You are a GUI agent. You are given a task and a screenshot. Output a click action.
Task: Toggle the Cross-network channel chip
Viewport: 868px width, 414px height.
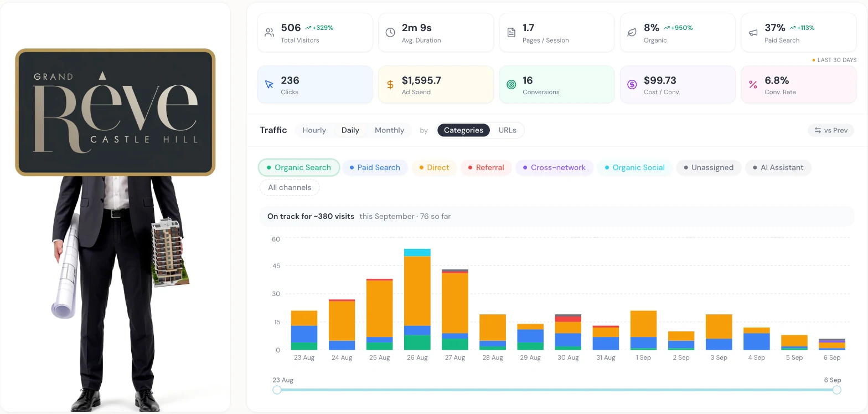pyautogui.click(x=554, y=167)
